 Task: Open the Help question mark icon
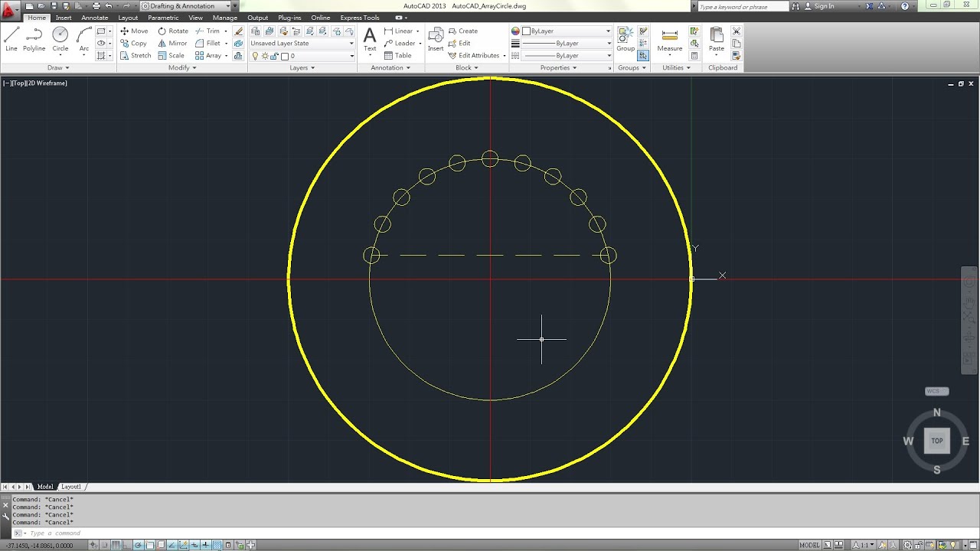905,6
